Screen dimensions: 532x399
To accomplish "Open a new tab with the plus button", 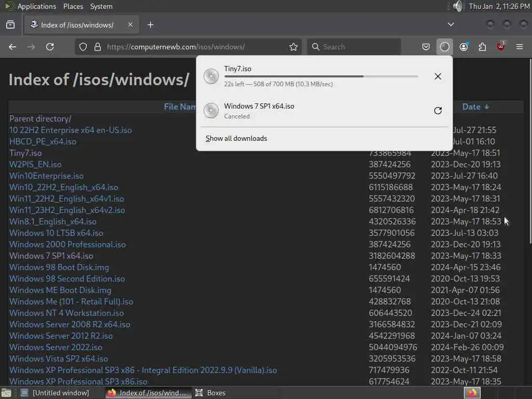I will point(150,25).
